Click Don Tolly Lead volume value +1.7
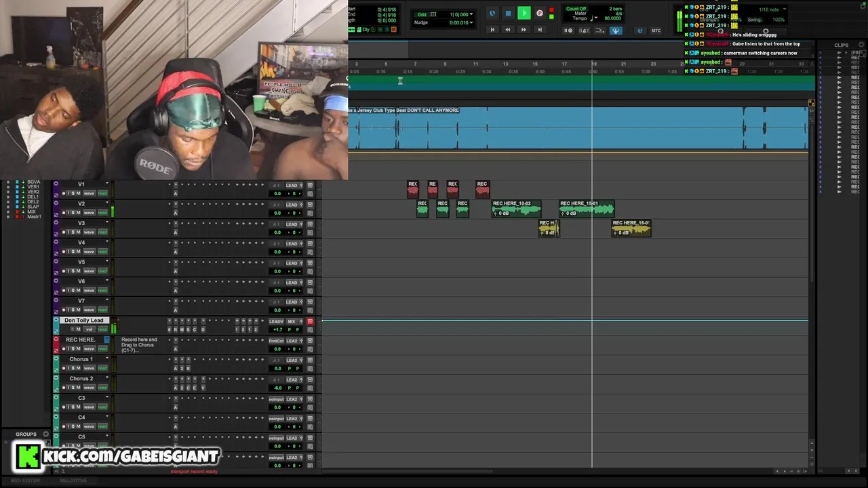This screenshot has width=868, height=488. point(277,329)
